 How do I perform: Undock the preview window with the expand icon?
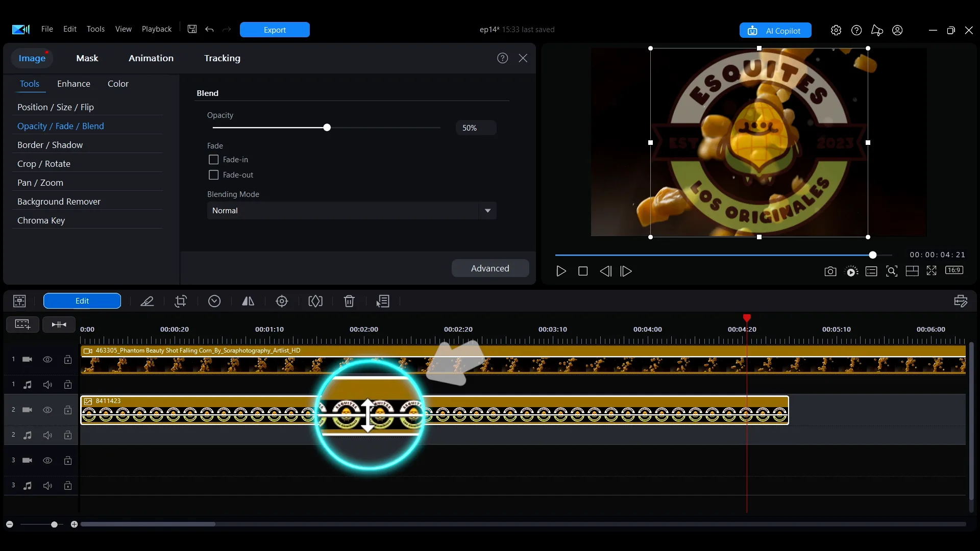[932, 271]
